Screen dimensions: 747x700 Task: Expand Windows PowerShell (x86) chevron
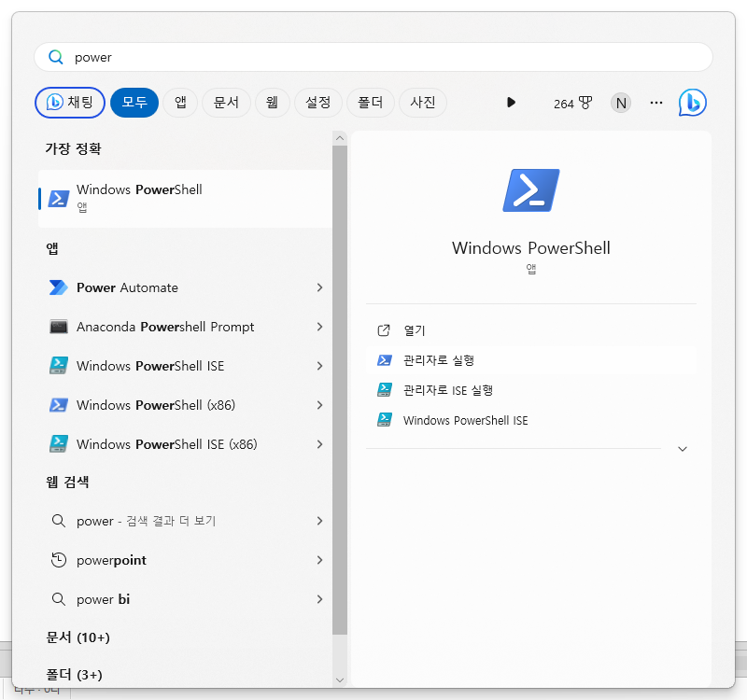click(319, 405)
